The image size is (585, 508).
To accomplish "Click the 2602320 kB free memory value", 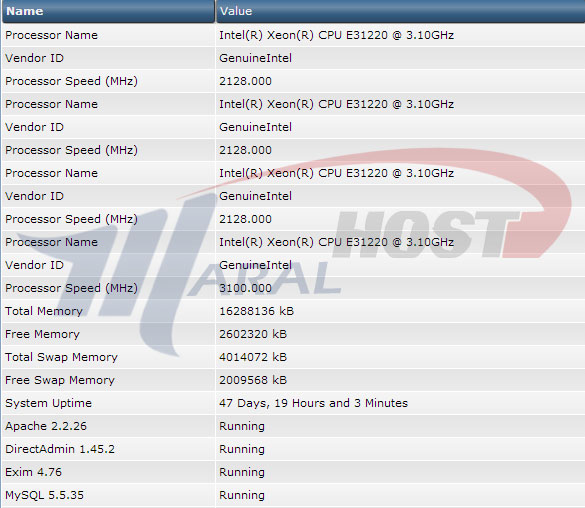I will [x=253, y=334].
